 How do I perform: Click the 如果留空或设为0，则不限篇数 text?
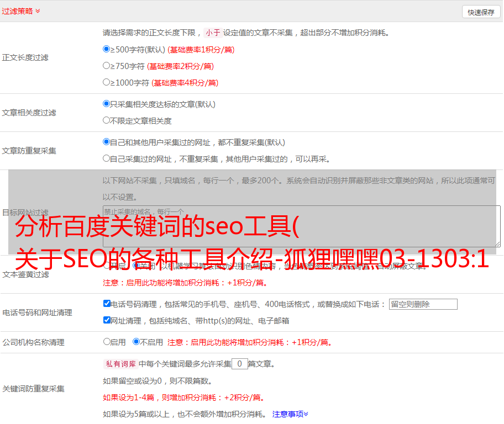[x=158, y=381]
